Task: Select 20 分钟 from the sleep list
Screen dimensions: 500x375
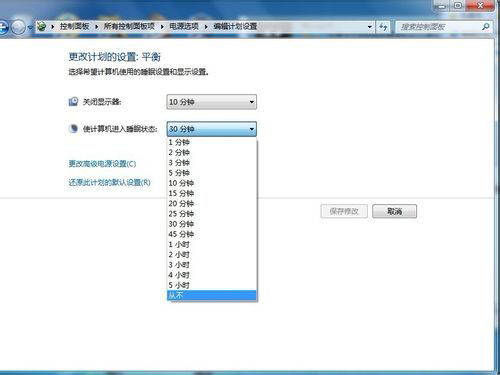Action: point(212,204)
